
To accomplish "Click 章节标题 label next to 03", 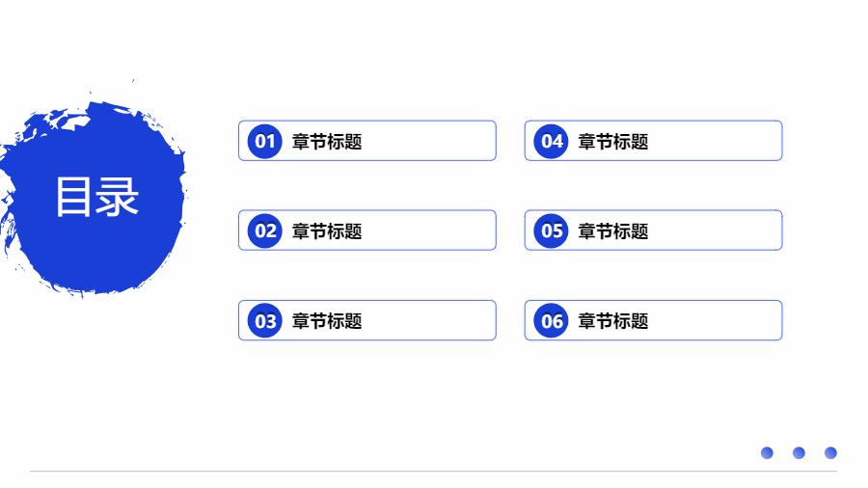I will [327, 321].
